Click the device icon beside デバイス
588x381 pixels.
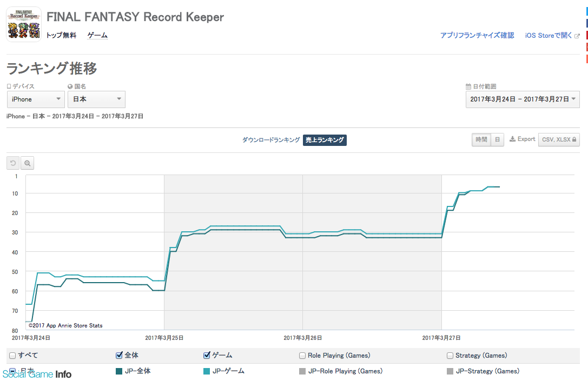(x=9, y=86)
